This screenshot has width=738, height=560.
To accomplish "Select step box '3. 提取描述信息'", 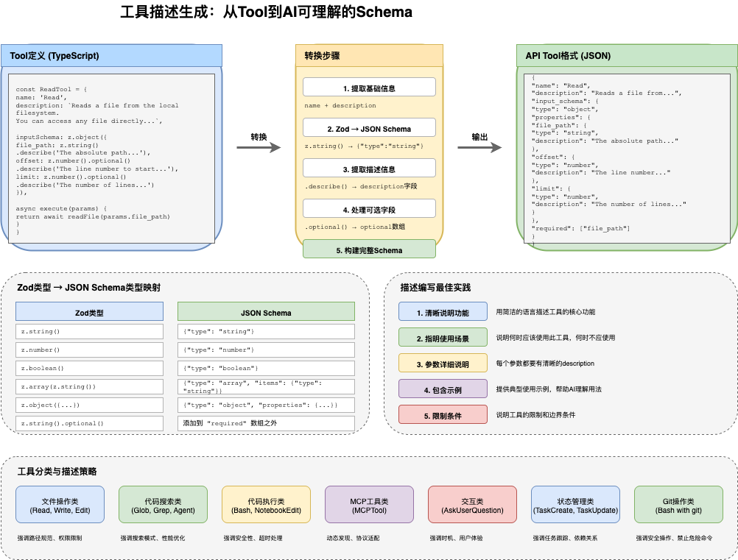I will pos(369,169).
